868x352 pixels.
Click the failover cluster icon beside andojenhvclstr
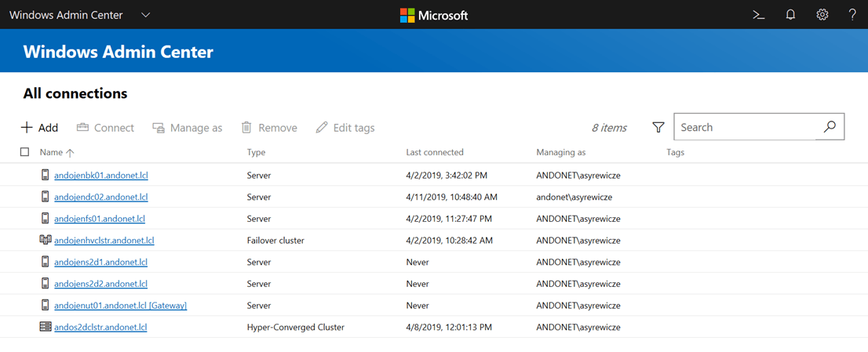[x=46, y=240]
